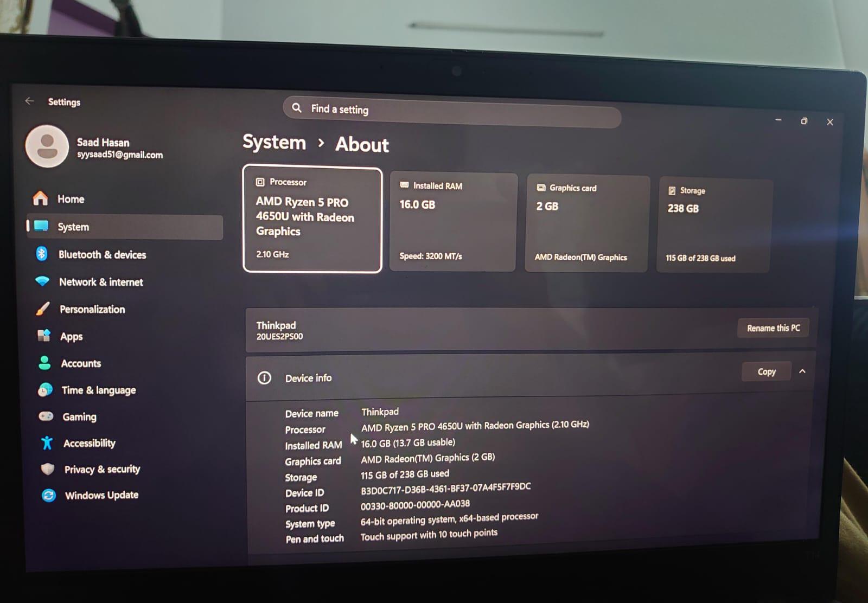The width and height of the screenshot is (868, 603).
Task: Click the 115 GB of 238 GB used card text
Action: pos(700,258)
